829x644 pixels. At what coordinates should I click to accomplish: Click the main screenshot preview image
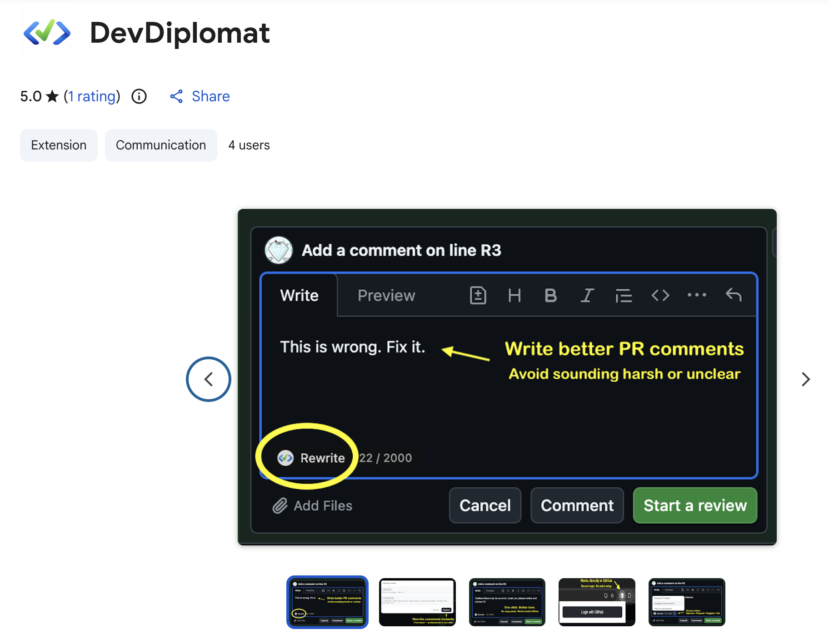[507, 377]
